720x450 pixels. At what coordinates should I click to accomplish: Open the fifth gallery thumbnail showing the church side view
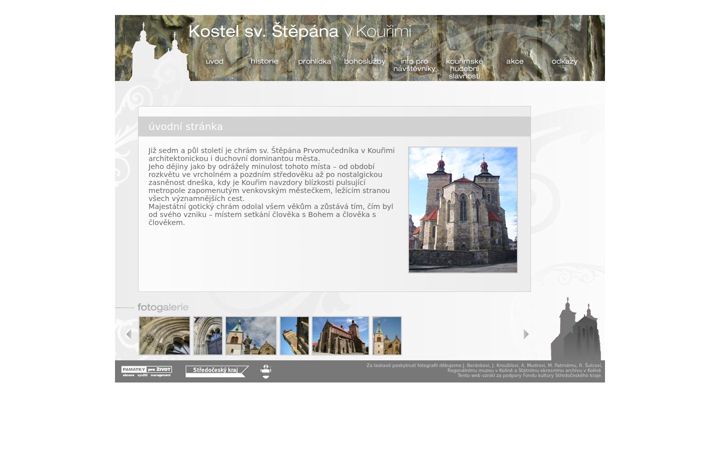click(x=340, y=336)
